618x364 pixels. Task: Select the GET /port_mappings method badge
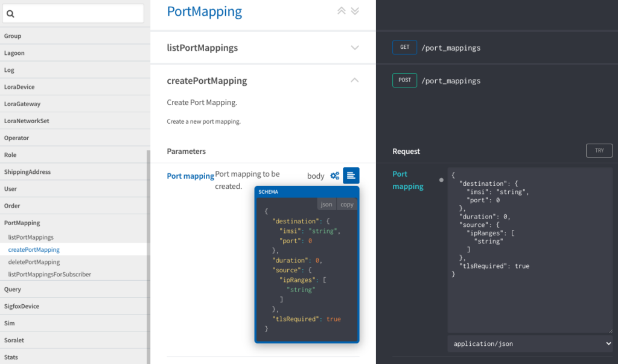[406, 47]
